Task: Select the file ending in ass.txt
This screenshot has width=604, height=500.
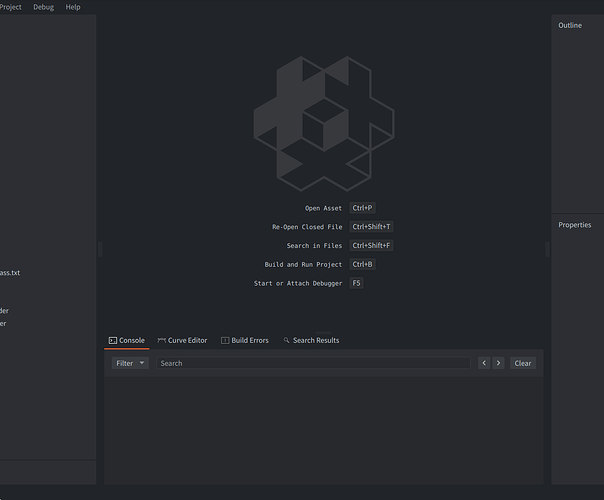Action: (x=10, y=273)
